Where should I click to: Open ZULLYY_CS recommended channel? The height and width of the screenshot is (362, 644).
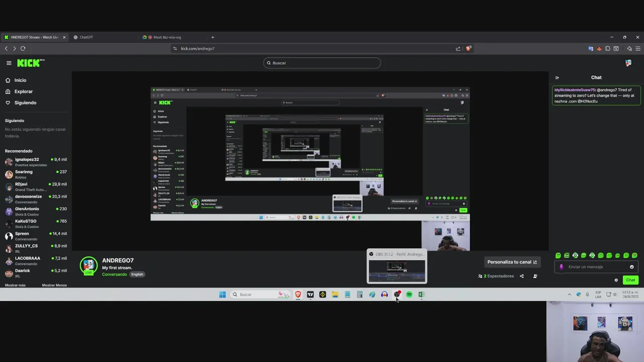click(x=36, y=248)
